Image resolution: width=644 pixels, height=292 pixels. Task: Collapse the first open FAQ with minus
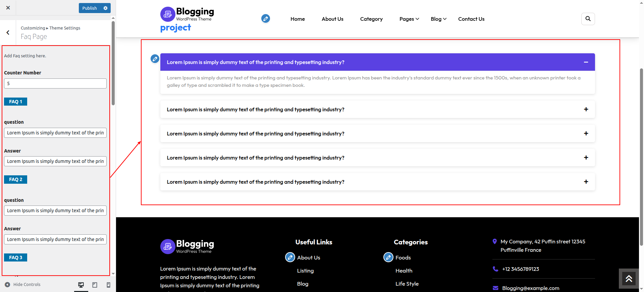[586, 62]
